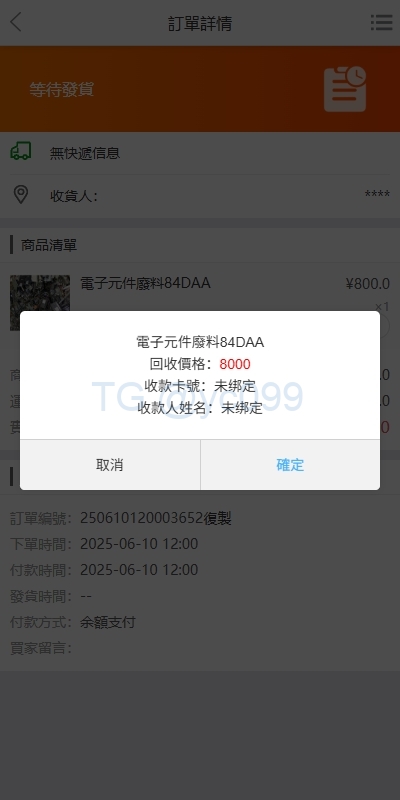
Task: Click the location pin icon
Action: (20, 195)
